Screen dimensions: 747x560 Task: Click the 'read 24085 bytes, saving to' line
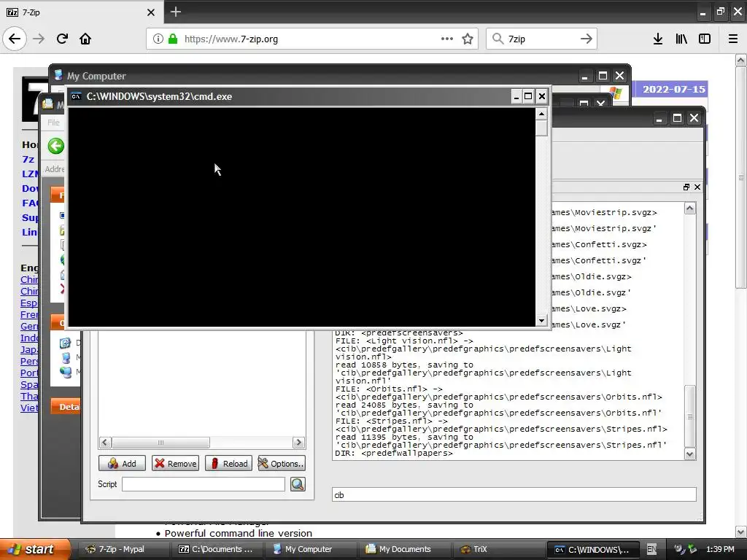tap(404, 405)
